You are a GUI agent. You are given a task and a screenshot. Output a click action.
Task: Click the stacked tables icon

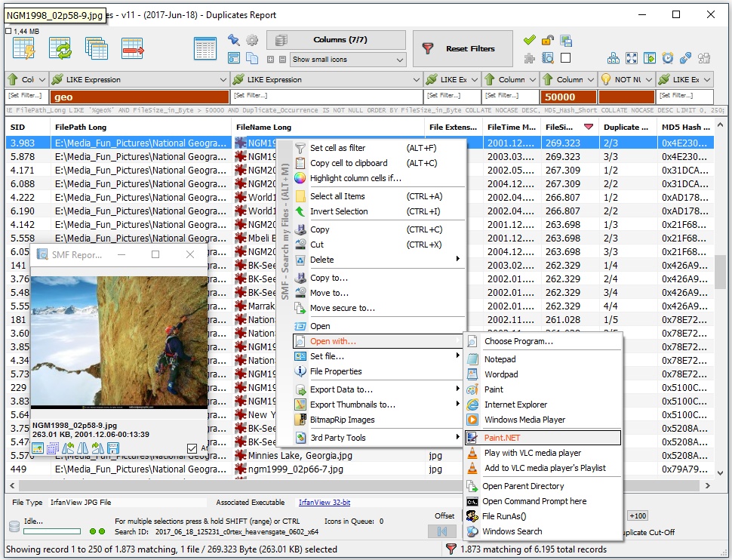tap(97, 48)
